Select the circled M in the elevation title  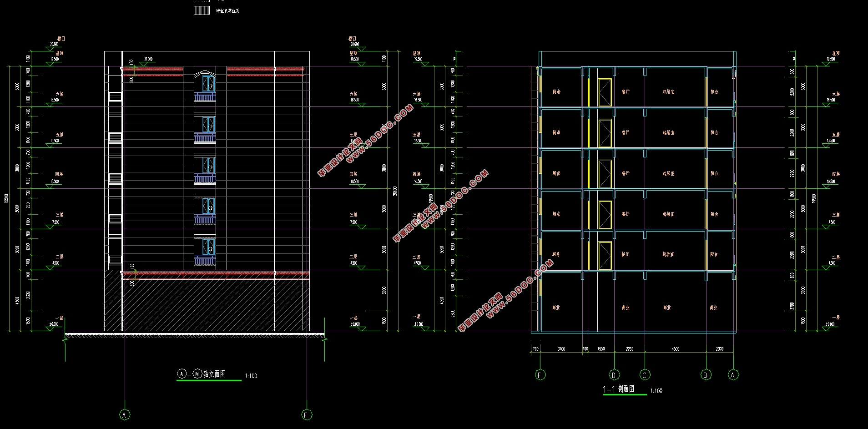point(197,374)
